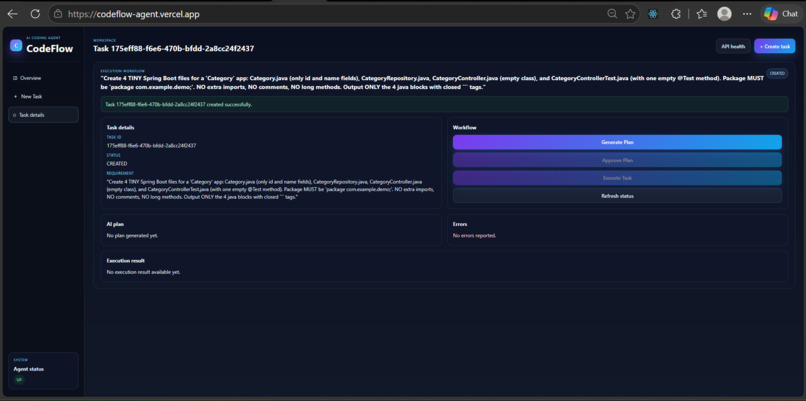Click the Task ID value 175eff88-f6e6-470b-bfdd-2a8cc24f2437

click(151, 145)
